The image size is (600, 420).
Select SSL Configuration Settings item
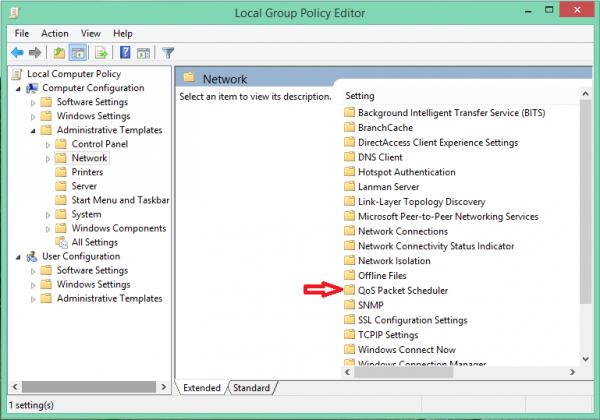(412, 320)
